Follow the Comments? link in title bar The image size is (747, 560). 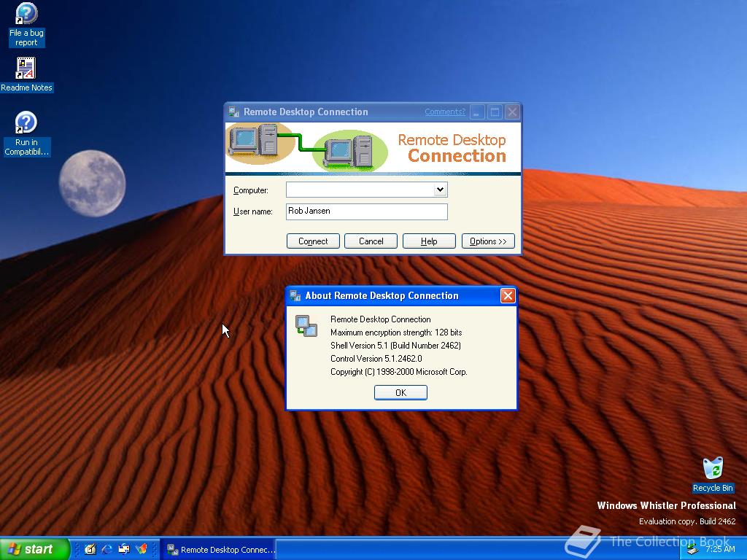tap(444, 112)
